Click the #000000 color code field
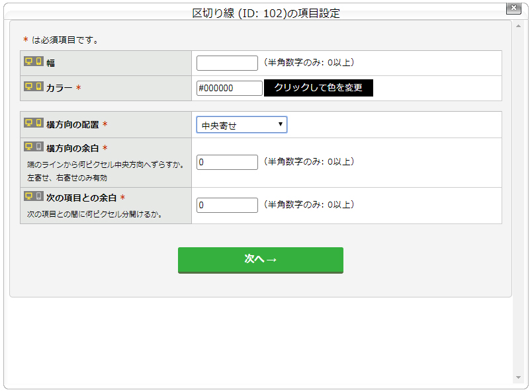Image resolution: width=532 pixels, height=392 pixels. click(230, 88)
